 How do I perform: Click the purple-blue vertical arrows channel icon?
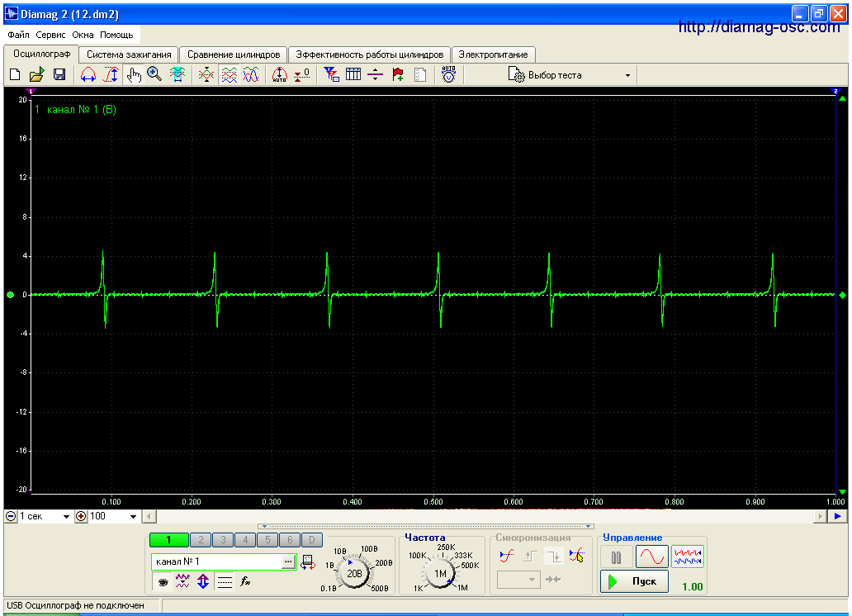pyautogui.click(x=203, y=582)
